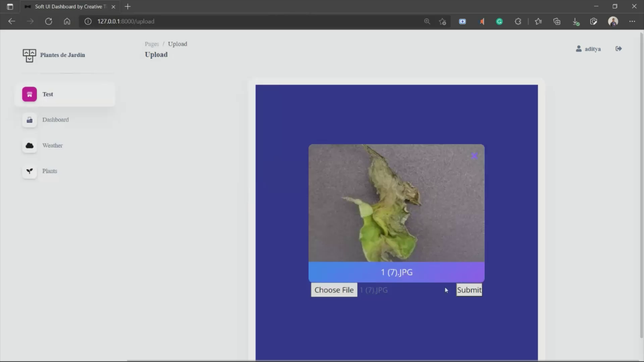This screenshot has height=362, width=644.
Task: Click the leaf image preview thumbnail
Action: pyautogui.click(x=396, y=203)
